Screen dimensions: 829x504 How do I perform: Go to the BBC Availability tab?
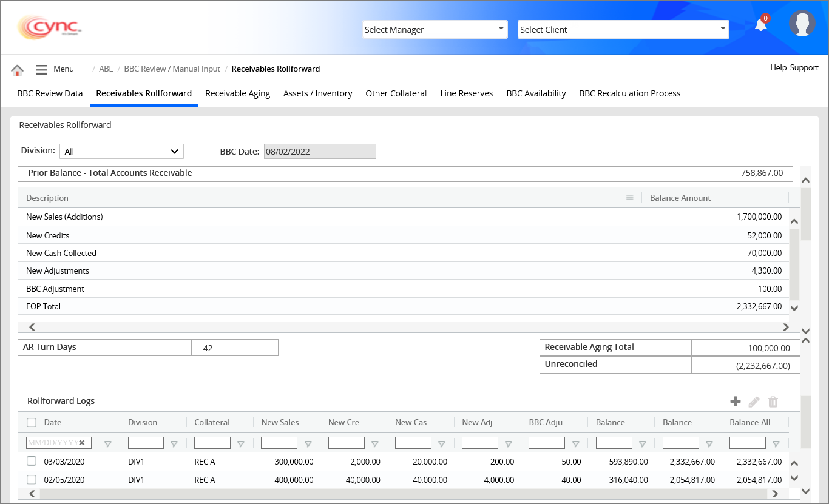tap(536, 93)
